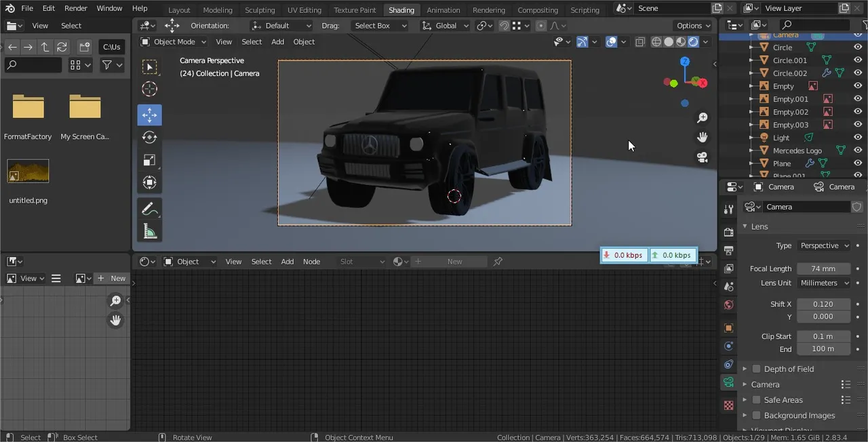Viewport: 868px width, 442px height.
Task: Open the Global transform orientation dropdown
Action: click(445, 26)
